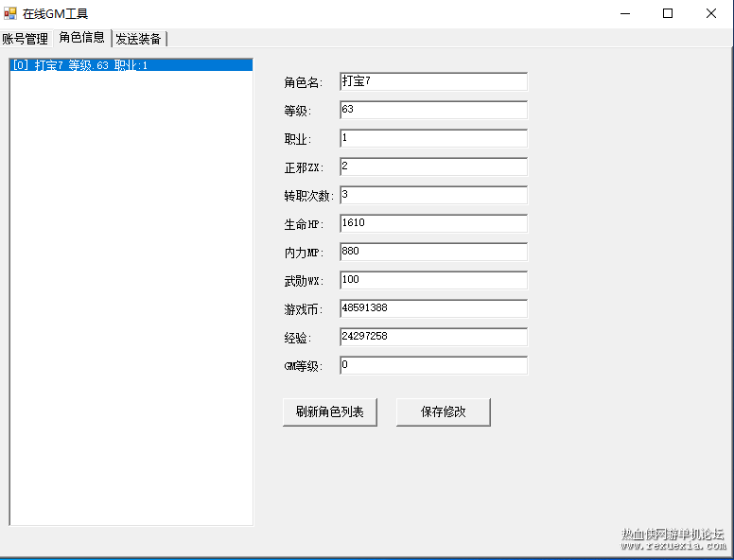Click the 角色名 input field
Screen dimensions: 734x560
coord(433,81)
